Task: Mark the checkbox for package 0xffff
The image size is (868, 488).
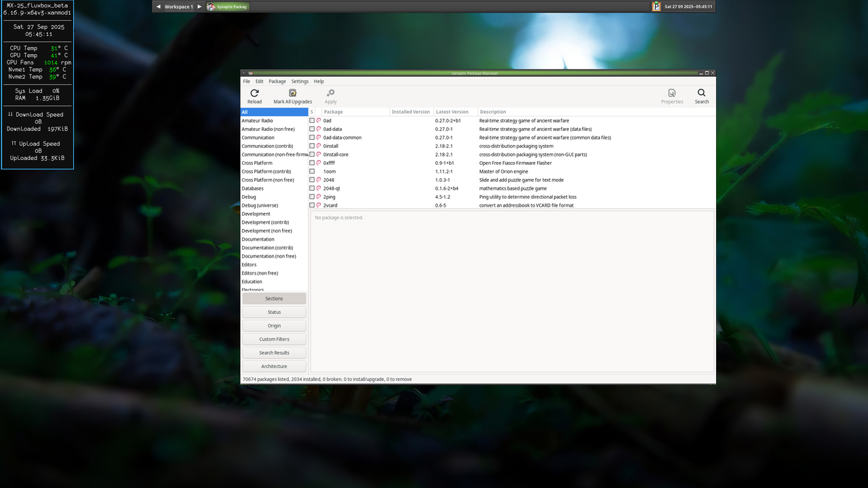Action: (x=312, y=163)
